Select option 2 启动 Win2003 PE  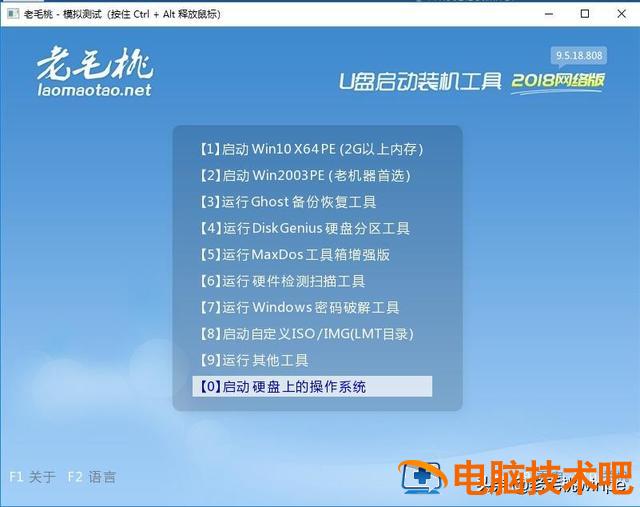(x=305, y=176)
